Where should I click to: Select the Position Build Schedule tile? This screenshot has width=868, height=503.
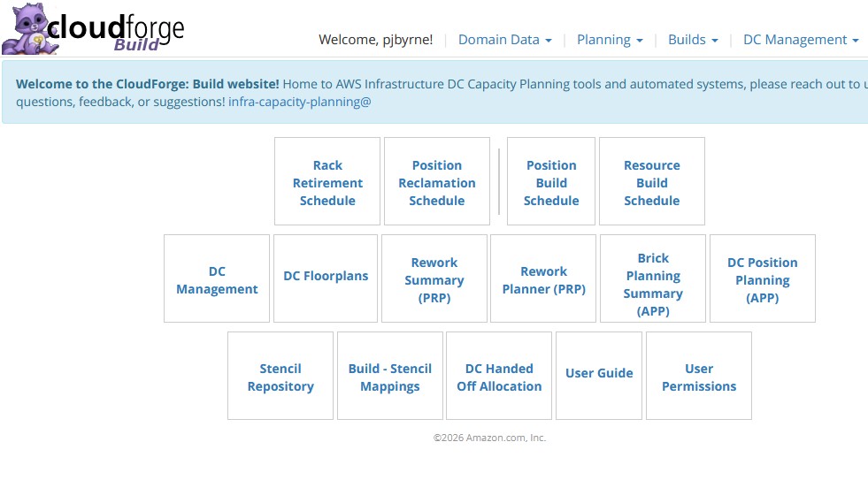551,182
